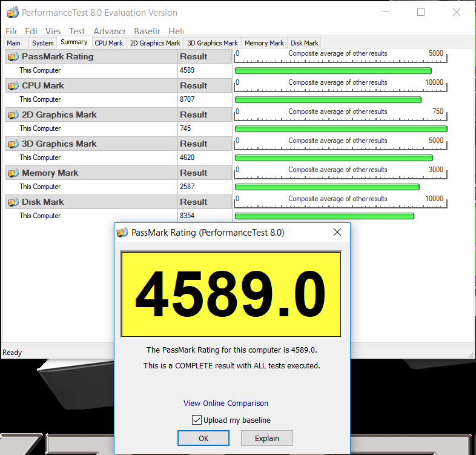Switch to the System tab
The image size is (476, 455).
point(43,43)
